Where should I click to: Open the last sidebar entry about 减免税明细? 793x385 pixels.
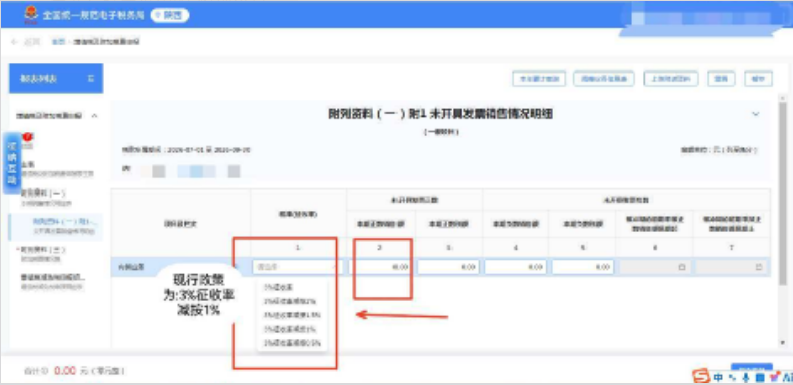(x=52, y=281)
